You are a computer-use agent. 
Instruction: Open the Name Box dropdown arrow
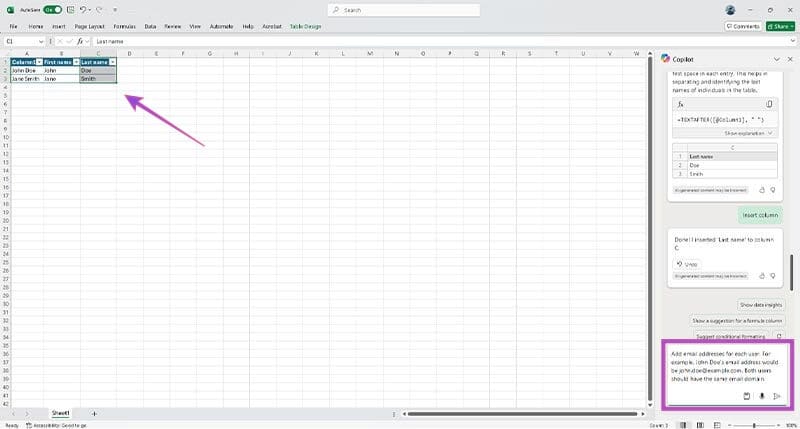coord(41,41)
